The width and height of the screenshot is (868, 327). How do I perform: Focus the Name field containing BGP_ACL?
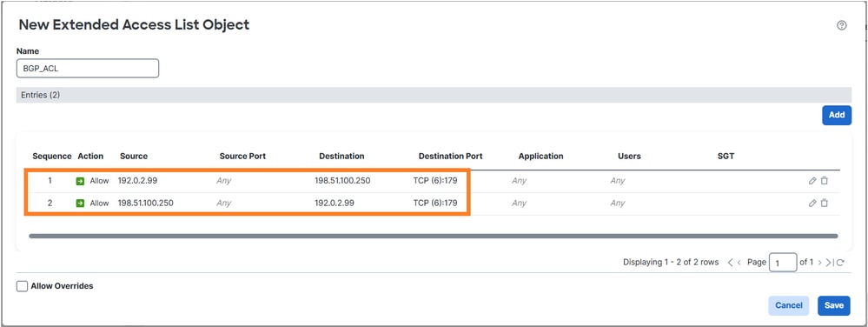88,68
